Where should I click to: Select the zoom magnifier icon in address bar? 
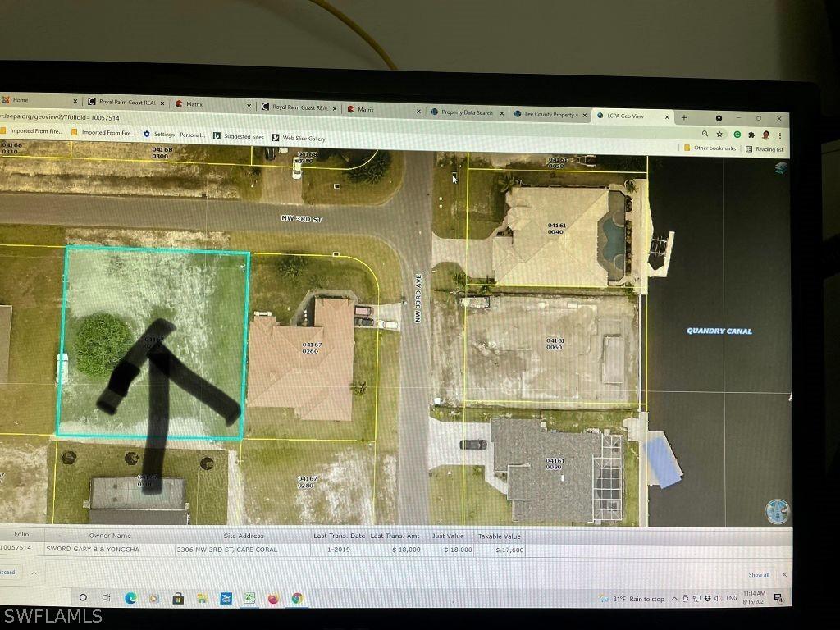pyautogui.click(x=705, y=134)
